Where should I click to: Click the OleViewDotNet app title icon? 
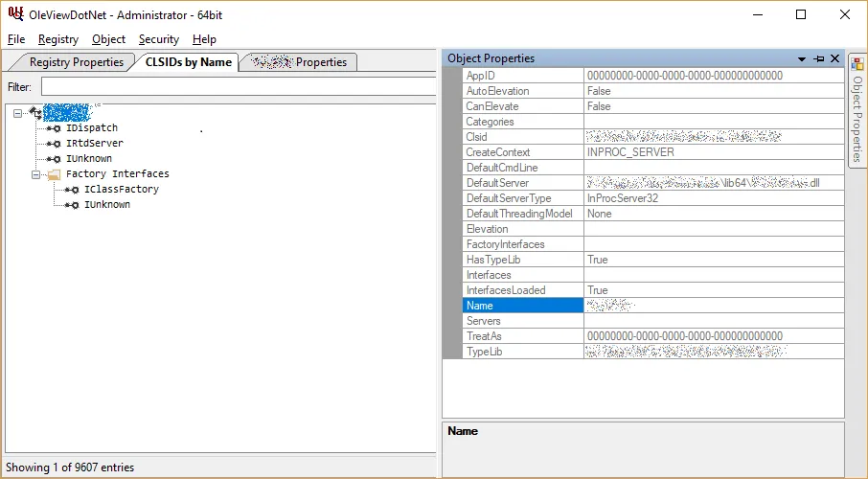(x=15, y=13)
